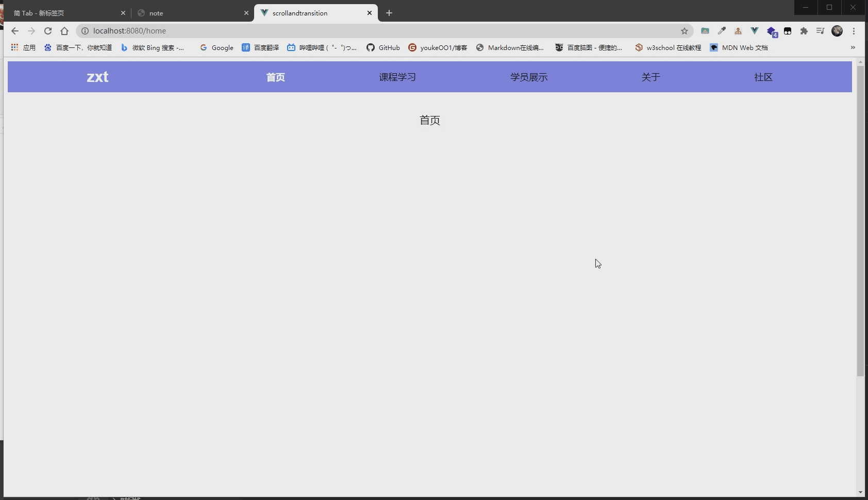The width and height of the screenshot is (868, 500).
Task: Open the 应用 apps shortcut
Action: point(23,47)
